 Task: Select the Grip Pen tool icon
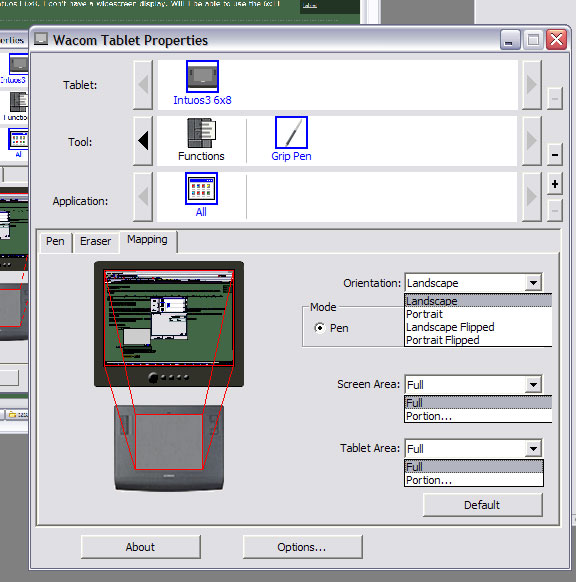click(x=291, y=133)
